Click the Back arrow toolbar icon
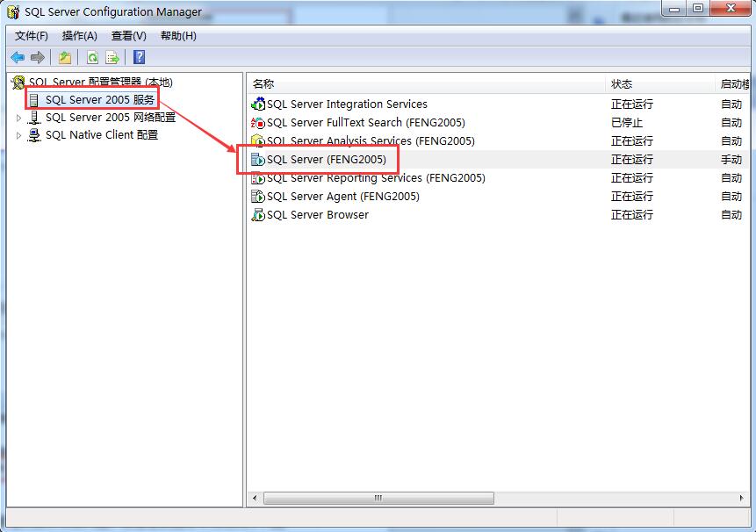The height and width of the screenshot is (532, 756). point(18,58)
